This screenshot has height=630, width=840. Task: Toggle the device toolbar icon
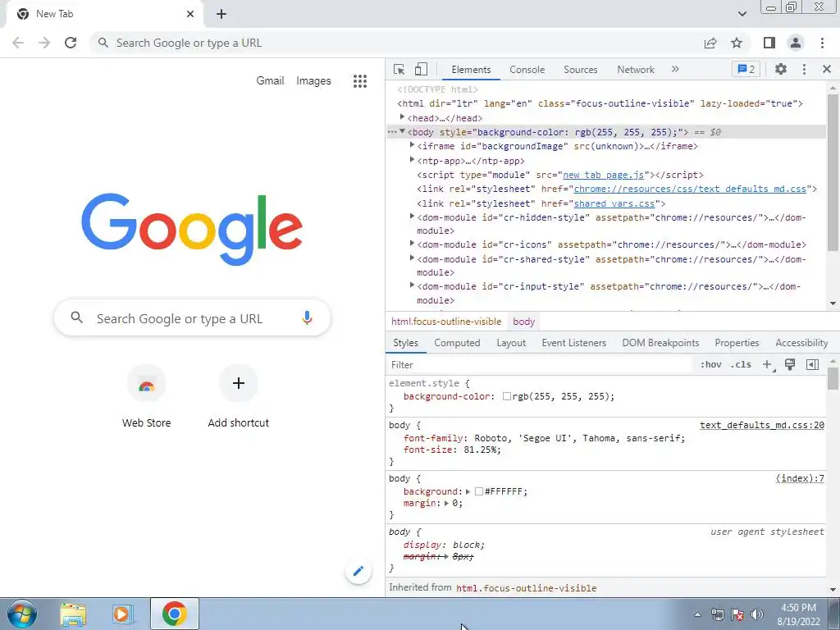421,69
